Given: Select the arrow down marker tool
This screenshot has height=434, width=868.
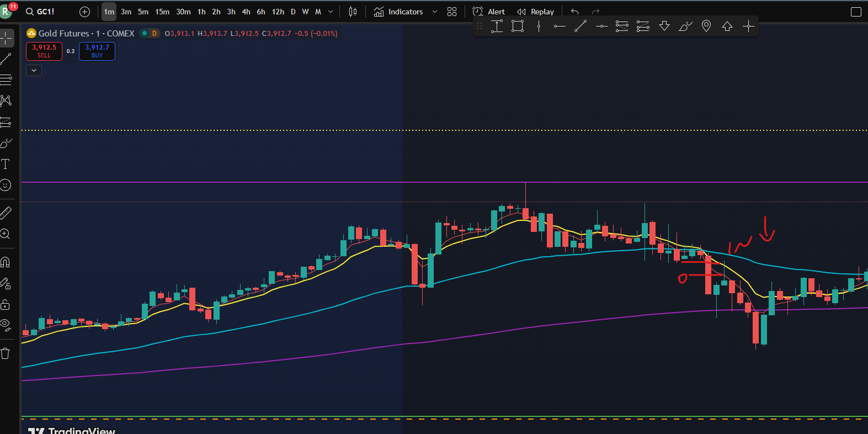Looking at the screenshot, I should (664, 26).
